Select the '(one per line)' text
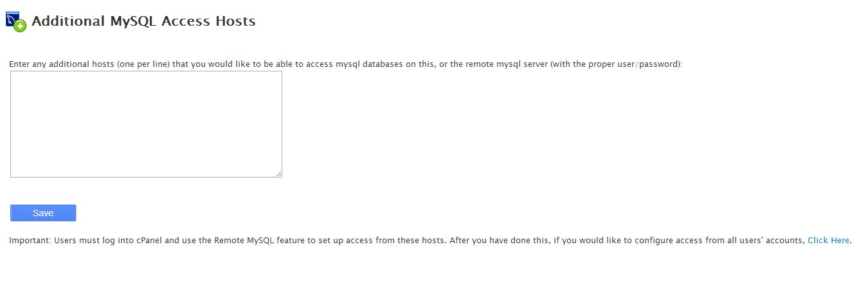 click(144, 64)
